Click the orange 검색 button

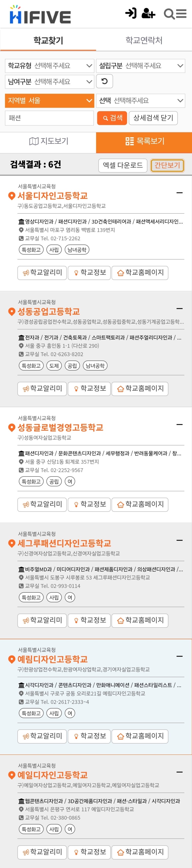(112, 118)
